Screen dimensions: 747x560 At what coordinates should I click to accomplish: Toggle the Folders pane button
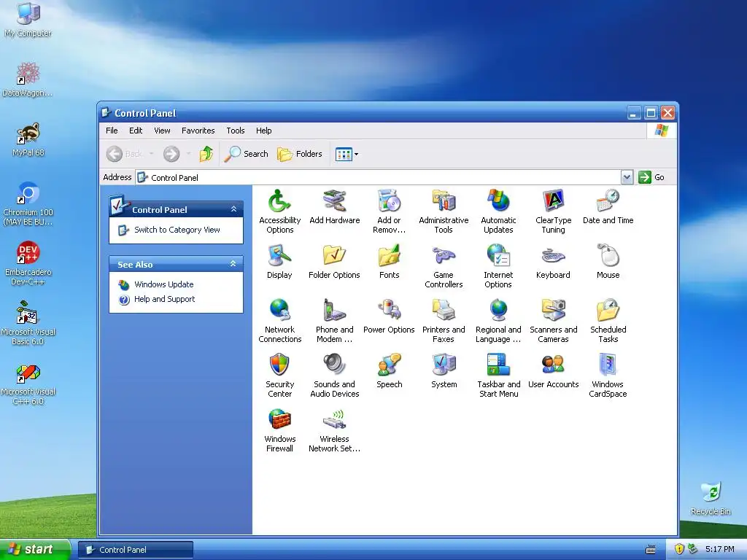coord(300,154)
